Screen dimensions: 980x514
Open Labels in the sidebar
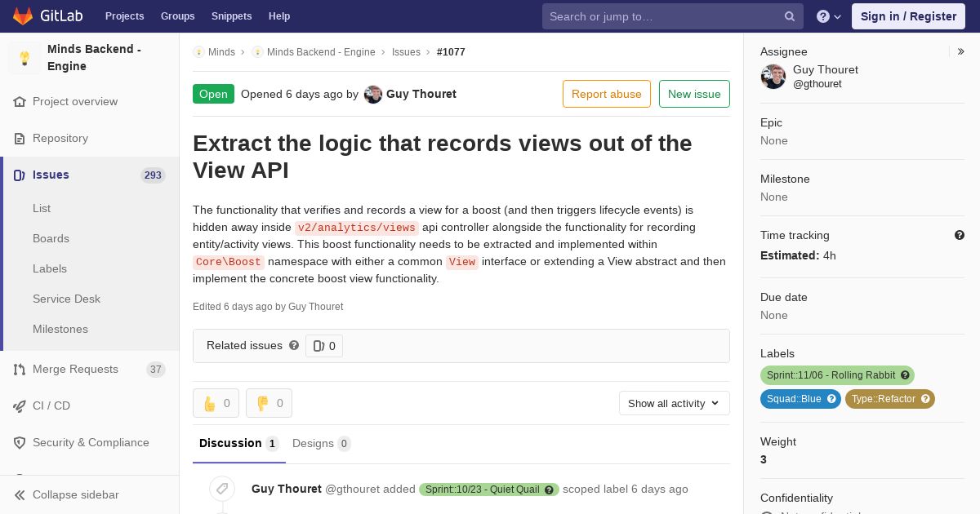[x=50, y=269]
